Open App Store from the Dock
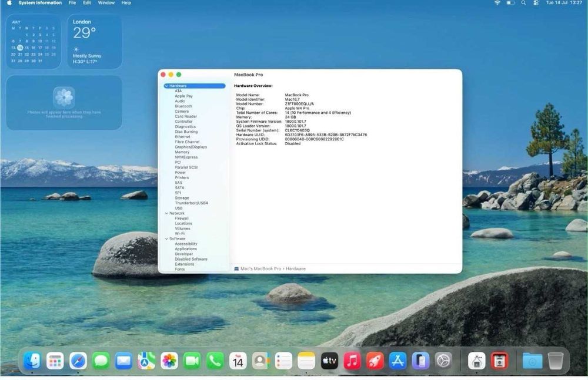The image size is (588, 380). point(397,361)
